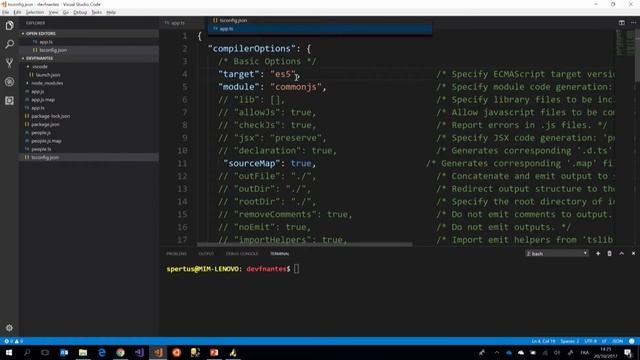Launch Edge browser from taskbar
This screenshot has width=640, height=360.
[x=102, y=353]
